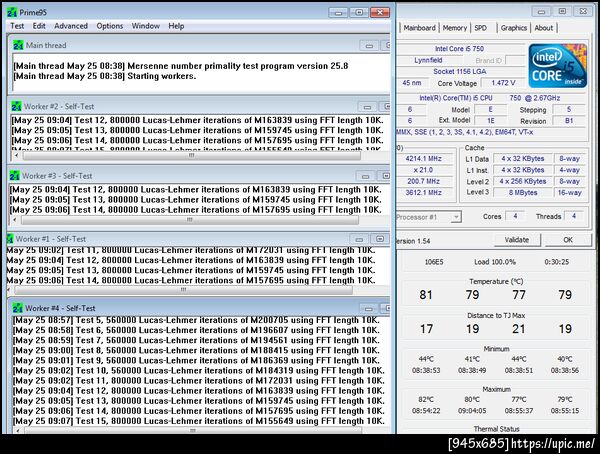Click the Lynnfield code name field

[428, 60]
